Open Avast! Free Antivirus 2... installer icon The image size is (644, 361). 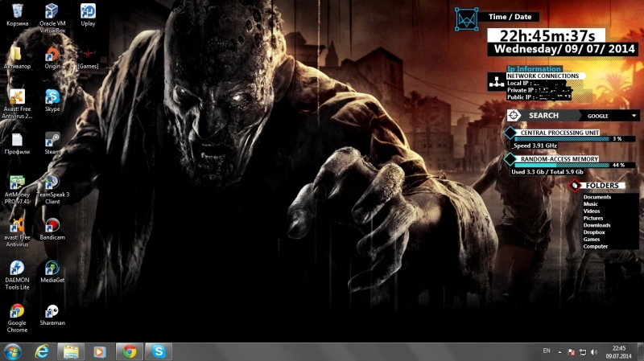pos(17,104)
